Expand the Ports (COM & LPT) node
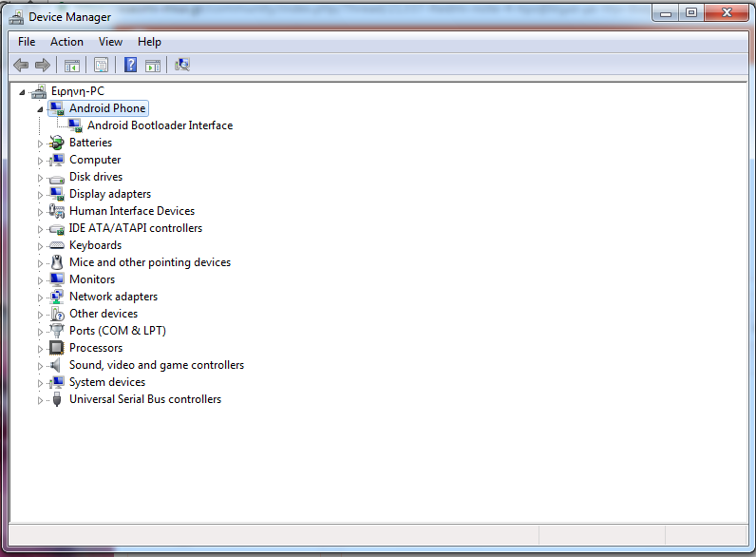The width and height of the screenshot is (756, 557). (40, 332)
